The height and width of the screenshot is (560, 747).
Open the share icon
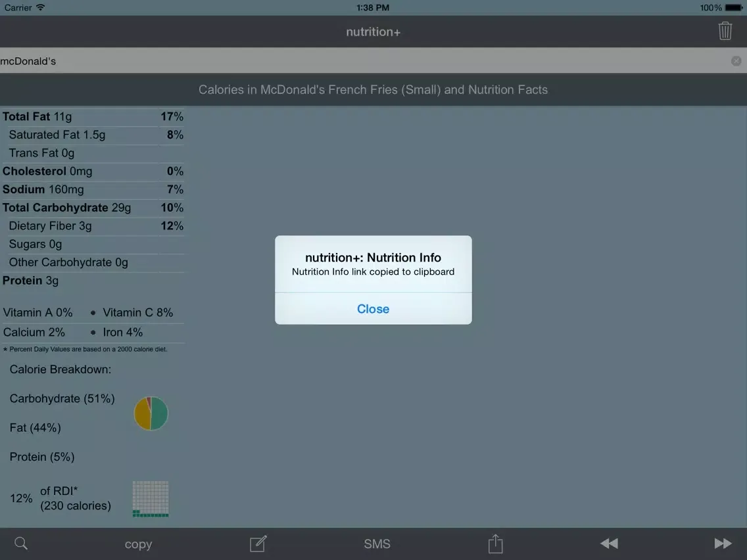pyautogui.click(x=495, y=544)
